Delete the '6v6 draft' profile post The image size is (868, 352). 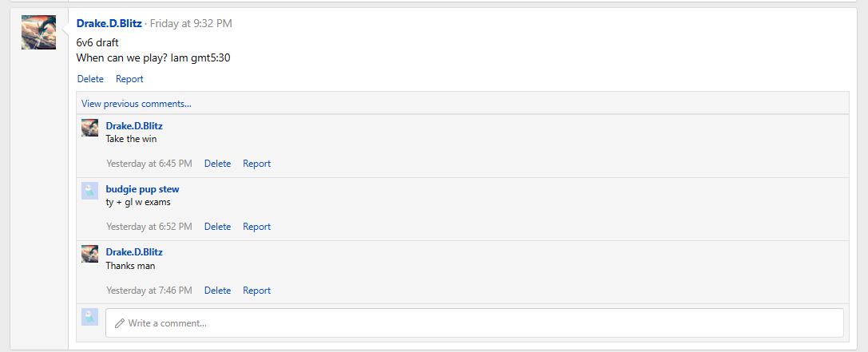90,79
